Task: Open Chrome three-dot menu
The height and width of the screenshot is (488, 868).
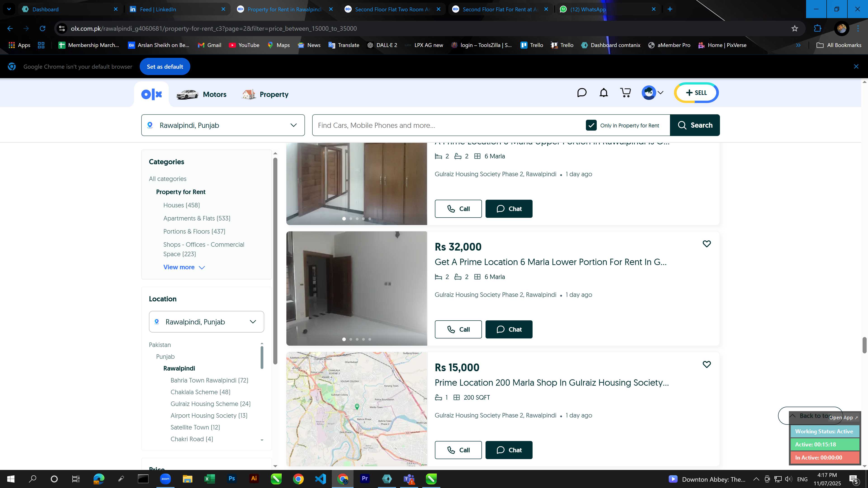Action: 858,29
